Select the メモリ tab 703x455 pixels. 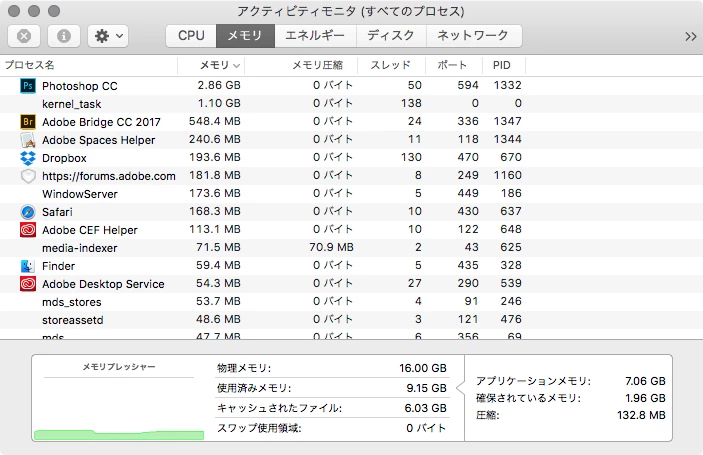(245, 36)
